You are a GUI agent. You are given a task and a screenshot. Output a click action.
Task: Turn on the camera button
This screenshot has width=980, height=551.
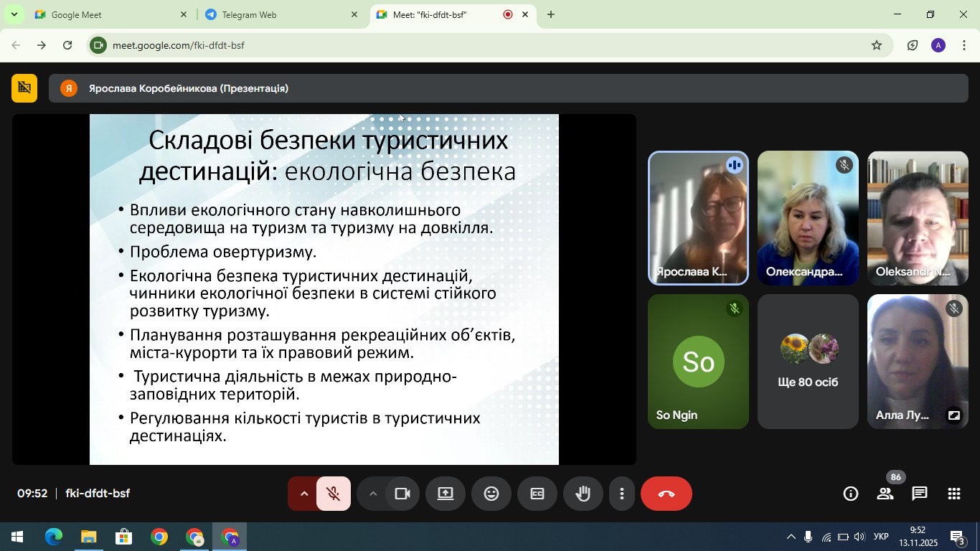pyautogui.click(x=402, y=494)
